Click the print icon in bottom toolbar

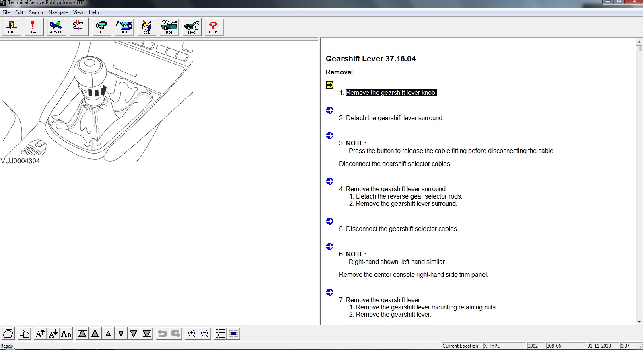[x=8, y=334]
